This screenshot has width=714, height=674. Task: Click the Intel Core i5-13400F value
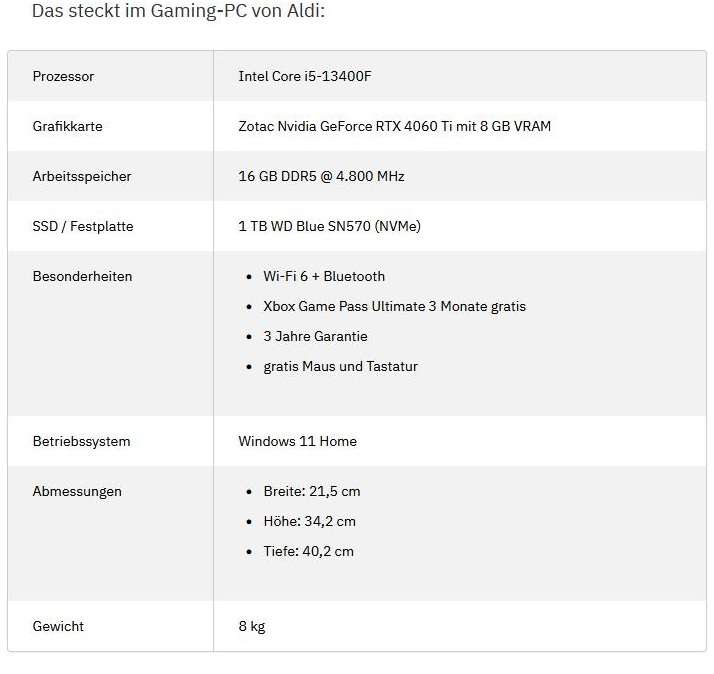pyautogui.click(x=305, y=76)
